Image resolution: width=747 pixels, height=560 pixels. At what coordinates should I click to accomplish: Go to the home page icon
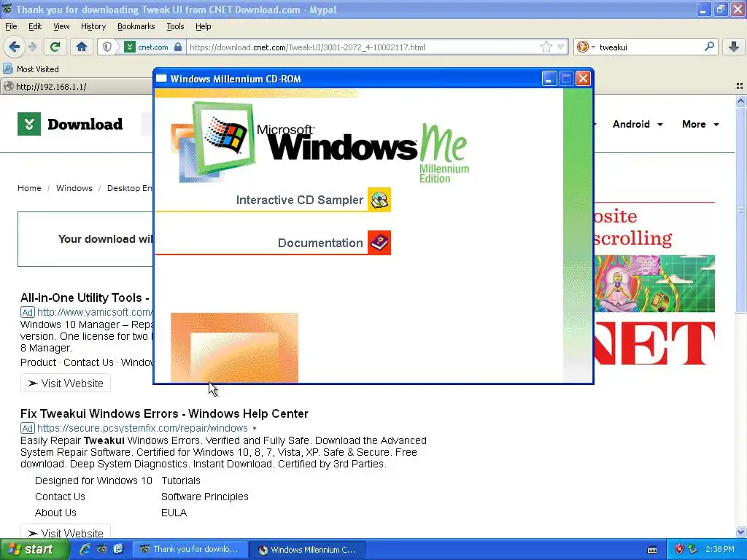click(x=82, y=47)
